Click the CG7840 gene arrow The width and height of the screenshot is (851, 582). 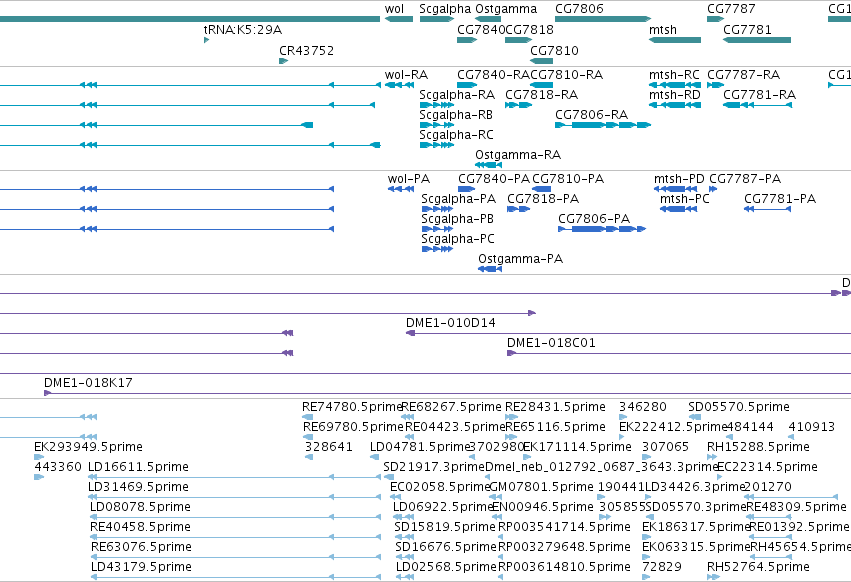[467, 40]
